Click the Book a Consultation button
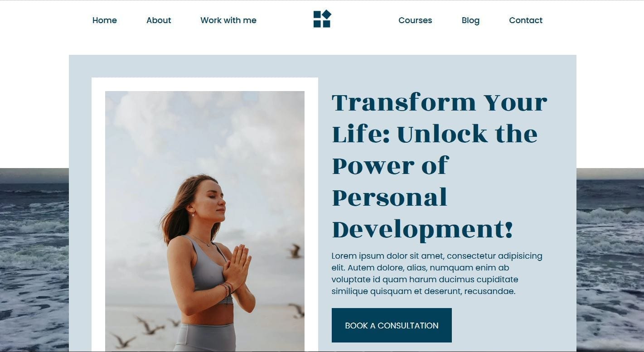644x352 pixels. 392,325
